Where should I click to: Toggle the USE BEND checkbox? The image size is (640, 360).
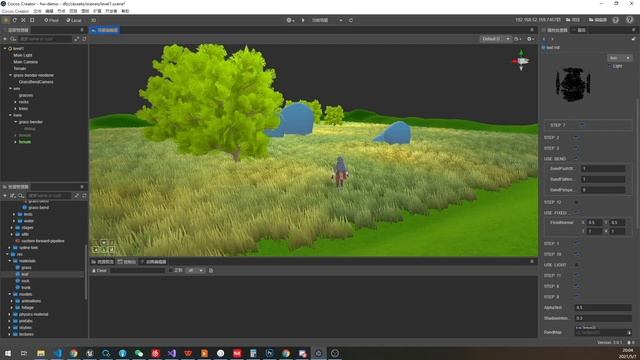[x=576, y=159]
